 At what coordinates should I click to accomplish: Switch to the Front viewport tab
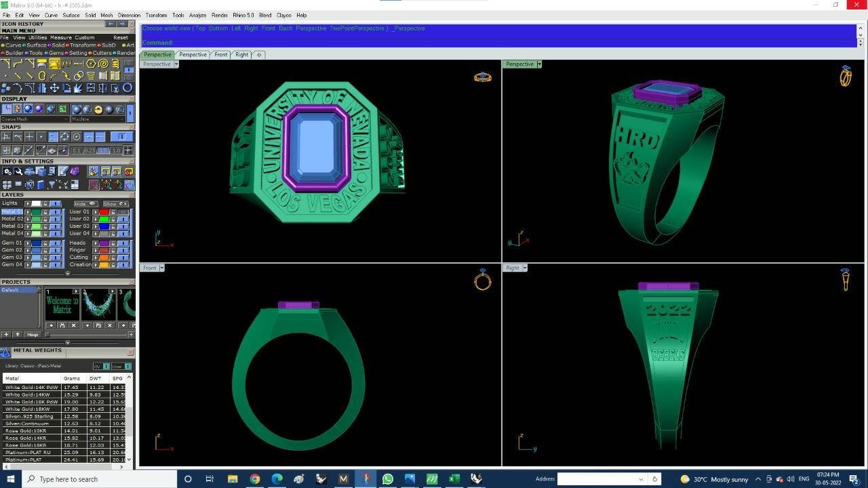click(220, 54)
